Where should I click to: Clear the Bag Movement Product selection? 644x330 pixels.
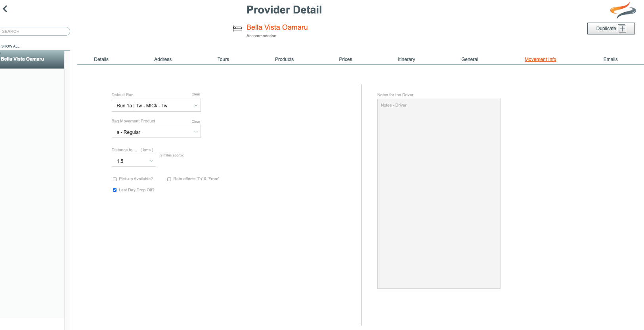coord(196,122)
